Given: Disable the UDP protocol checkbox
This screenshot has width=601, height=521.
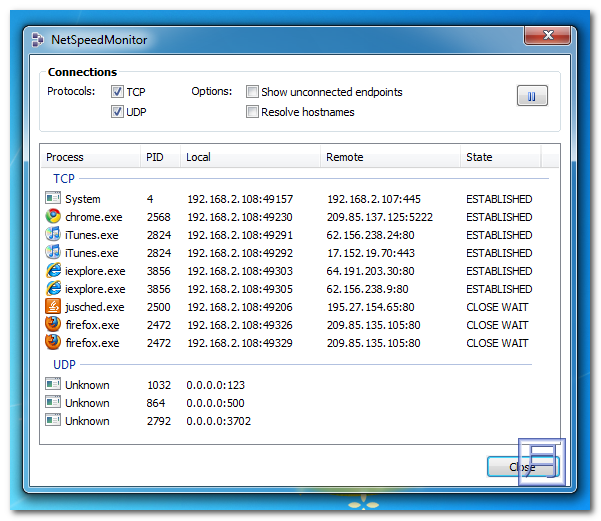Looking at the screenshot, I should (x=118, y=112).
